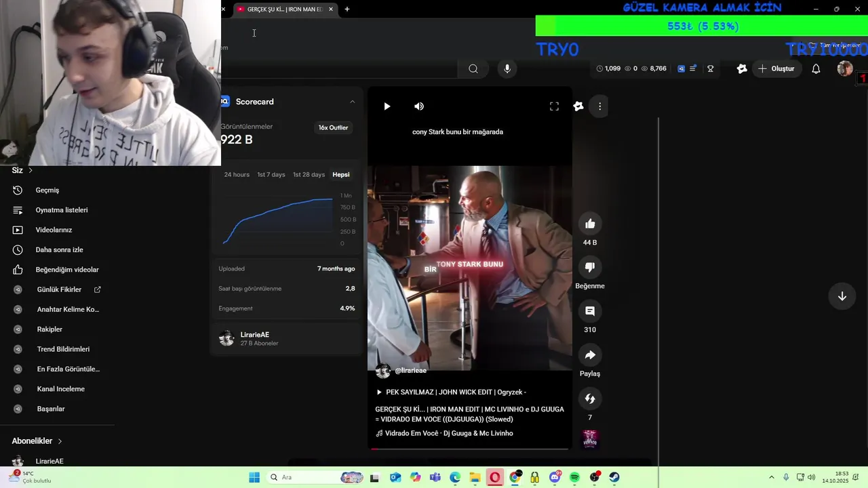Click the vidIQ icon above the Short
The image size is (868, 488).
[578, 106]
